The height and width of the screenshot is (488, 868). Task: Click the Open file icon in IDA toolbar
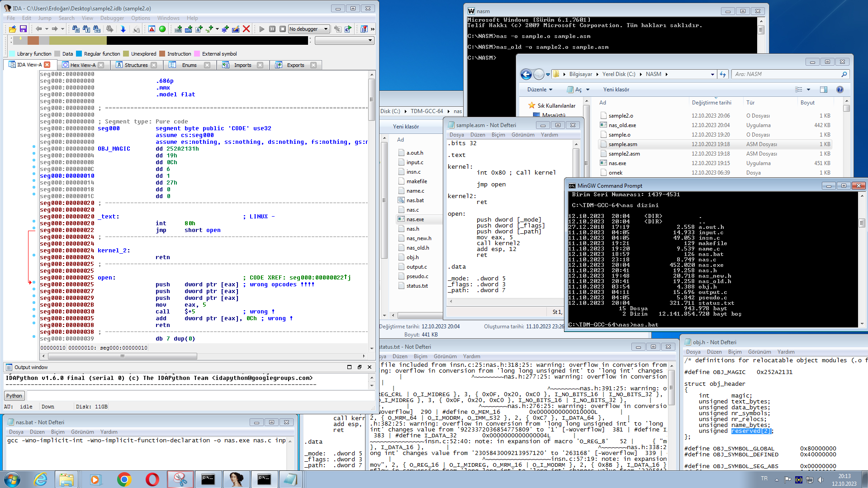(x=12, y=29)
